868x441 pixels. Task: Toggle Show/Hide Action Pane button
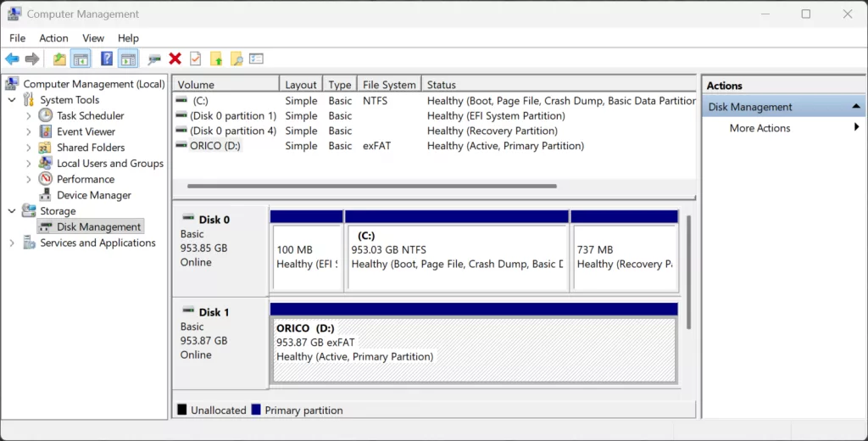coord(128,59)
